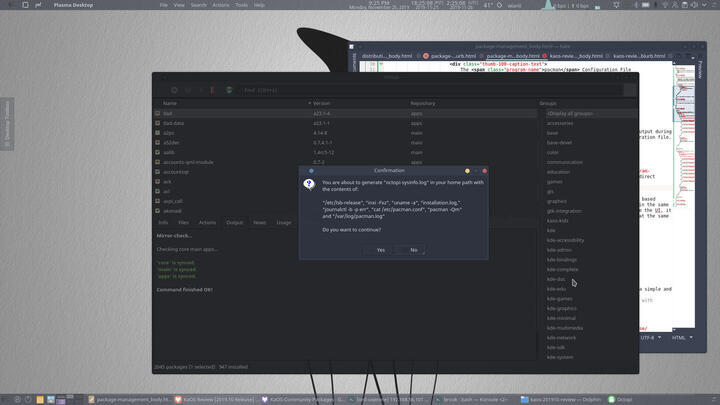Click the Plasma Desktop label in top panel
Viewport: 720px width, 405px height.
click(x=73, y=5)
